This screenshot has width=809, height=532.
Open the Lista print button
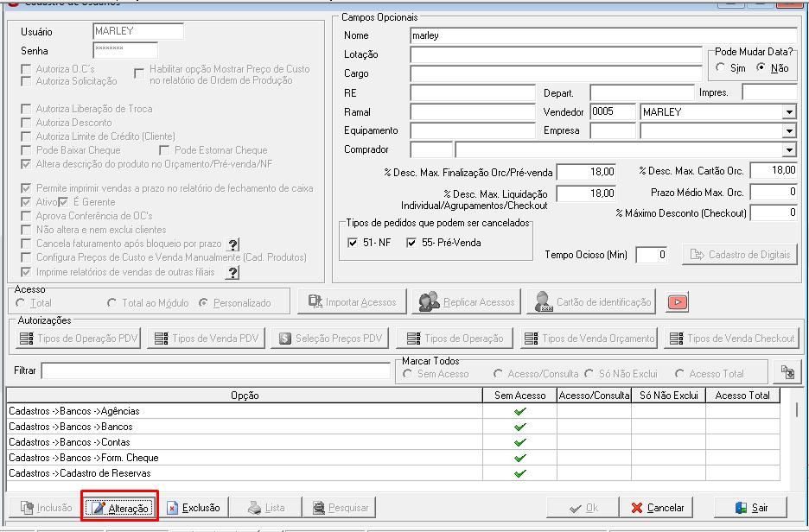[x=265, y=508]
